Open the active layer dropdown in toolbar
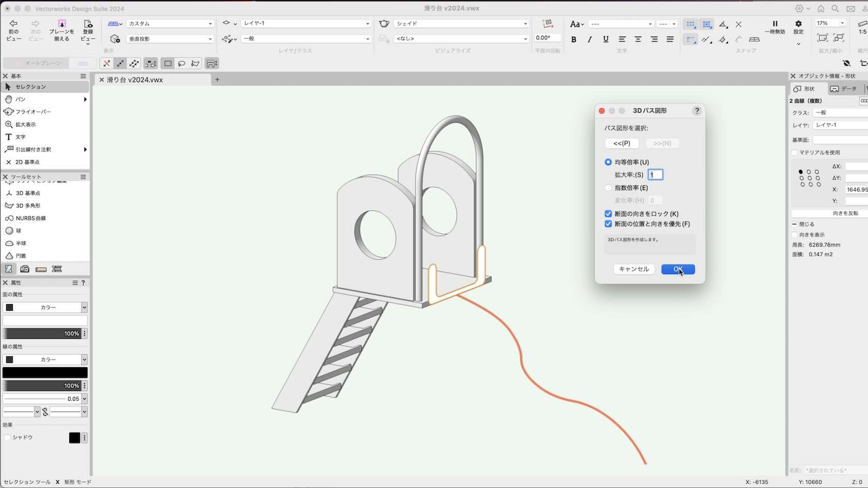This screenshot has height=488, width=868. [306, 23]
